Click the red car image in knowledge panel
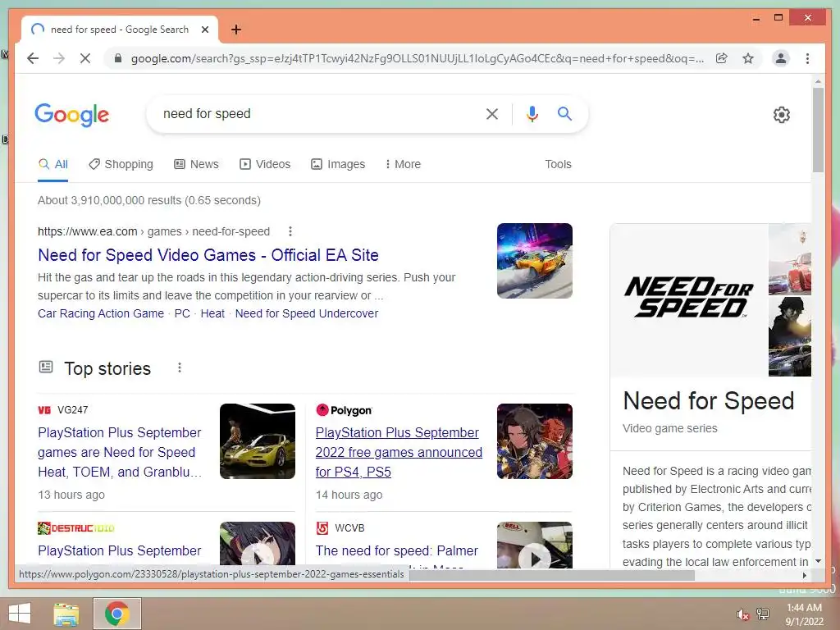This screenshot has width=840, height=630. tap(790, 259)
